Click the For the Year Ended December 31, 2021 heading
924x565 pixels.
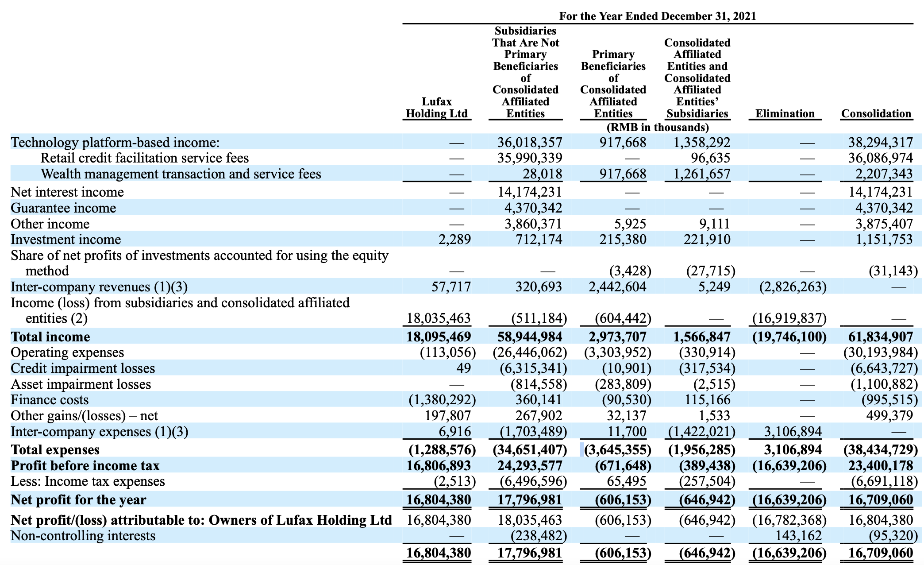pos(657,16)
